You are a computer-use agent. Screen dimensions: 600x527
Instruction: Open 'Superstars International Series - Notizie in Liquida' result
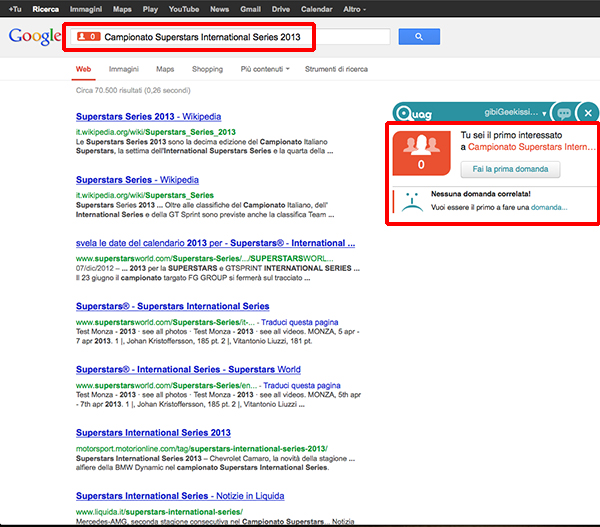[180, 496]
